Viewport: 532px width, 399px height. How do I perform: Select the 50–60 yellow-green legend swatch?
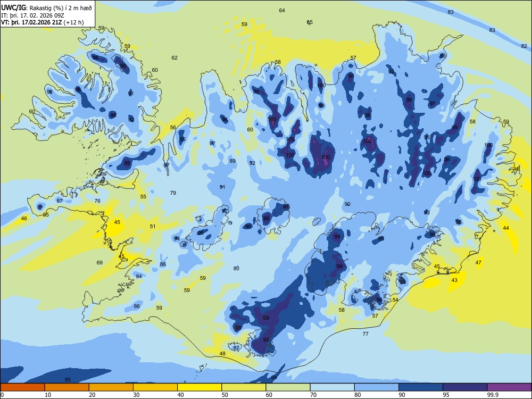(244, 387)
